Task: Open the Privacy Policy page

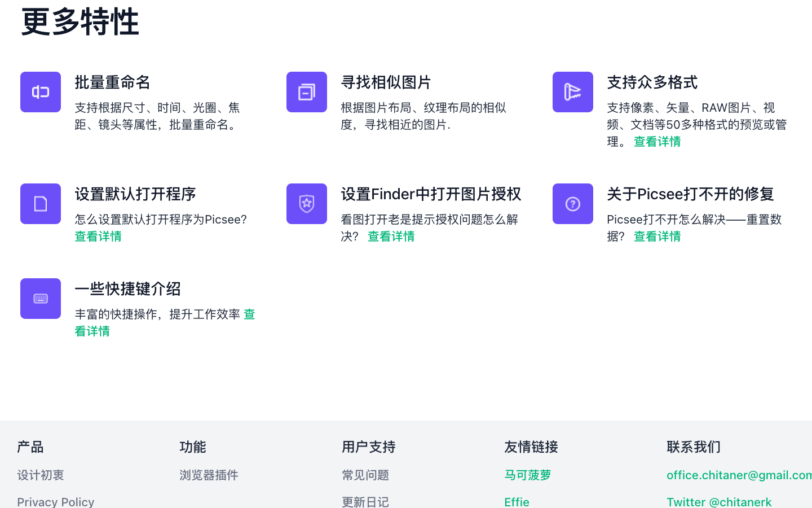Action: tap(55, 502)
